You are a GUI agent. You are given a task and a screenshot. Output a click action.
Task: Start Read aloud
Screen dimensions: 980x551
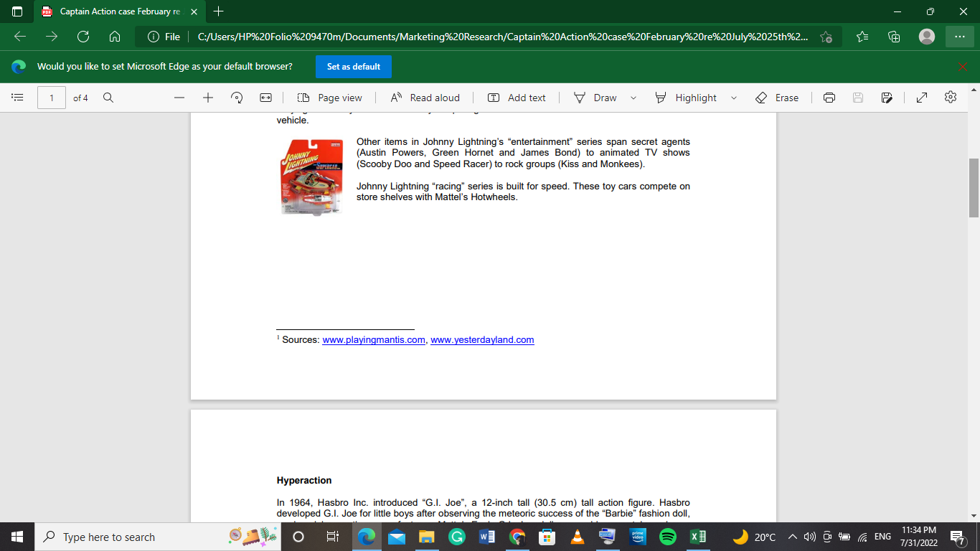coord(425,98)
